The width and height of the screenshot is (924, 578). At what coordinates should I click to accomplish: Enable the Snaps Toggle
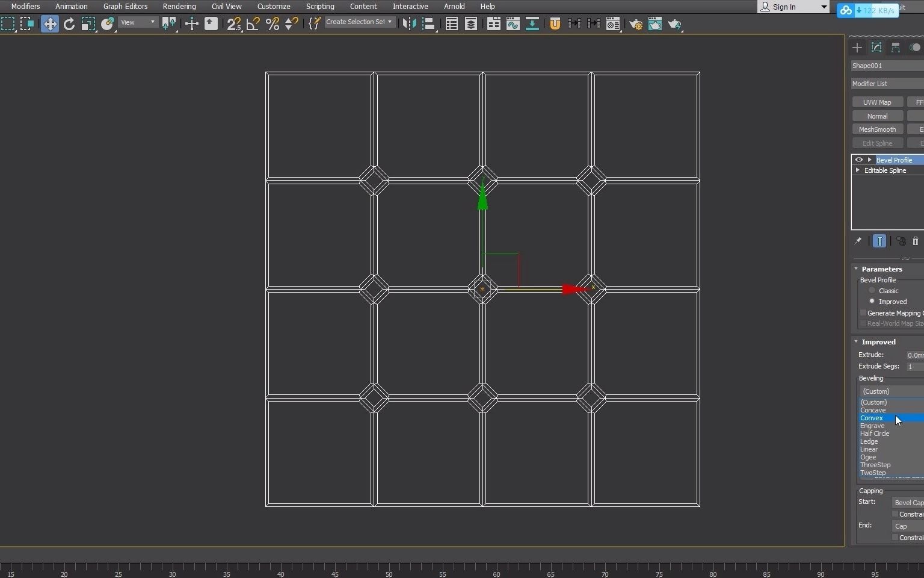(x=234, y=24)
